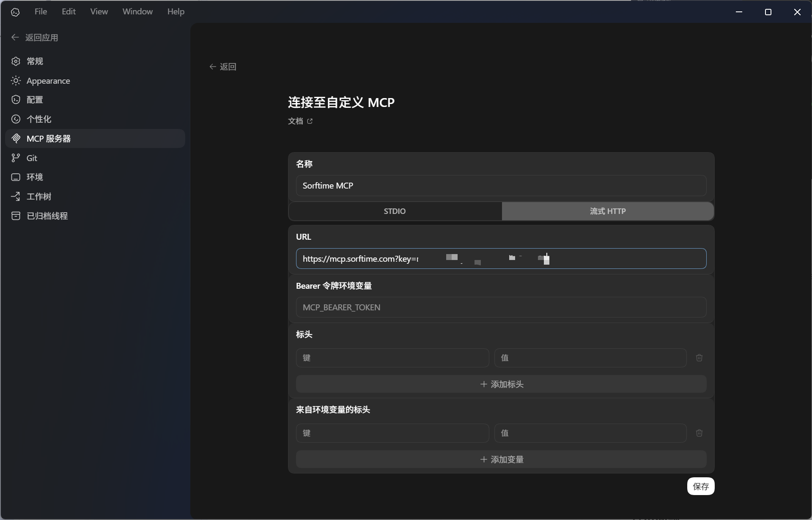Open the 已归档线程 section
Viewport: 812px width, 520px height.
pos(47,216)
